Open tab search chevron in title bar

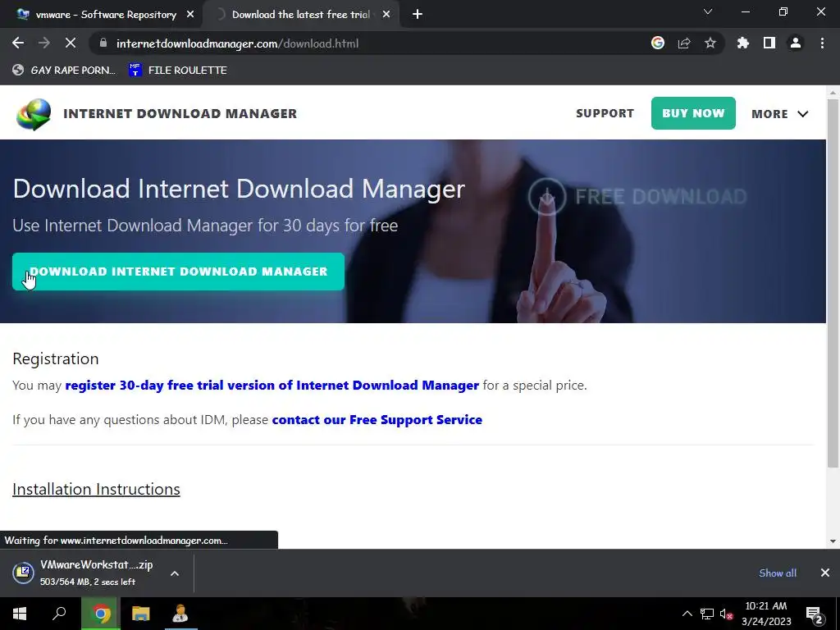708,11
